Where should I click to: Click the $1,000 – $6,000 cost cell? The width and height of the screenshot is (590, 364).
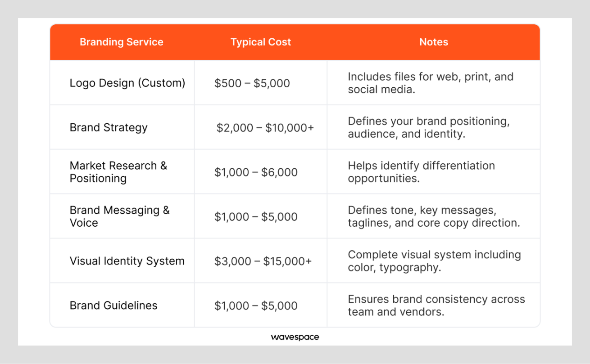[256, 172]
